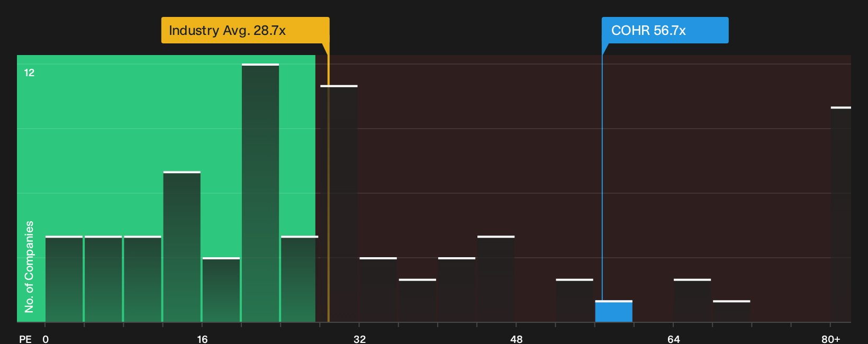The height and width of the screenshot is (344, 868).
Task: Select the blue highlighted COHR histogram bar
Action: tap(613, 311)
